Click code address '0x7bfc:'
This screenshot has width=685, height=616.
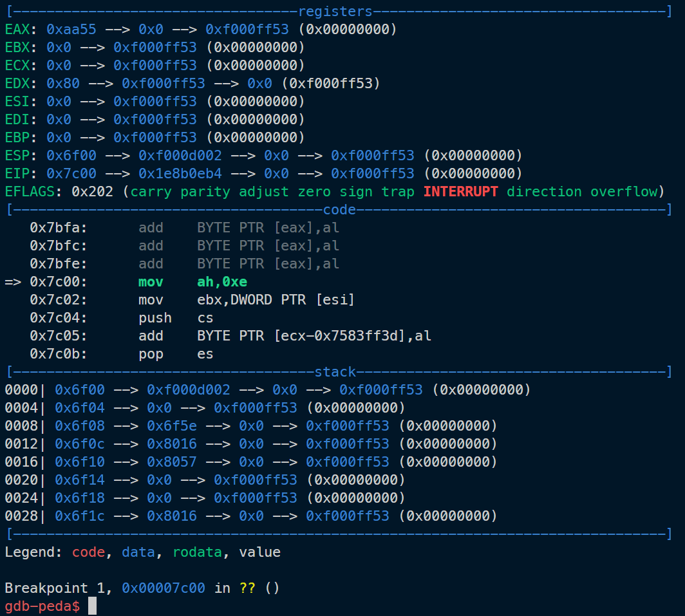58,245
